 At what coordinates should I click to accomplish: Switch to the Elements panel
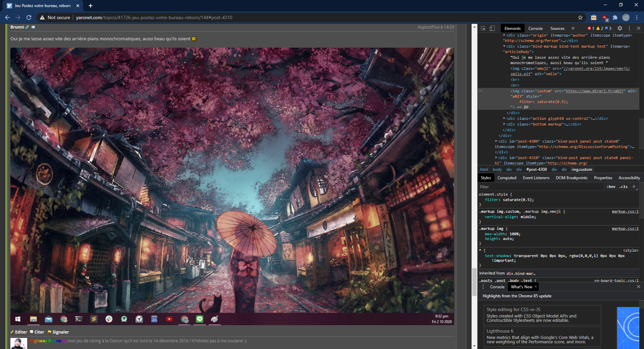(x=513, y=29)
